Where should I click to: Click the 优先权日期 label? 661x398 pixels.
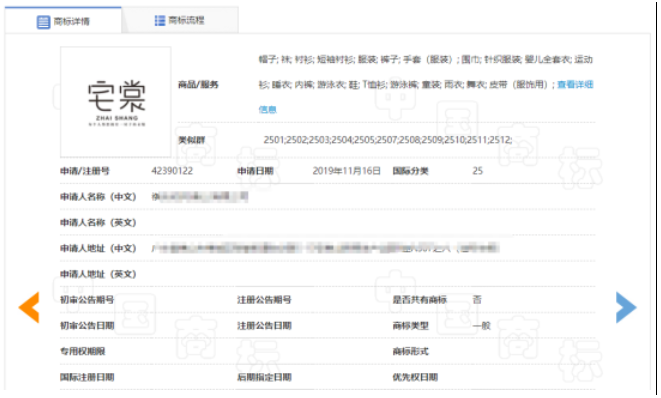pos(415,377)
